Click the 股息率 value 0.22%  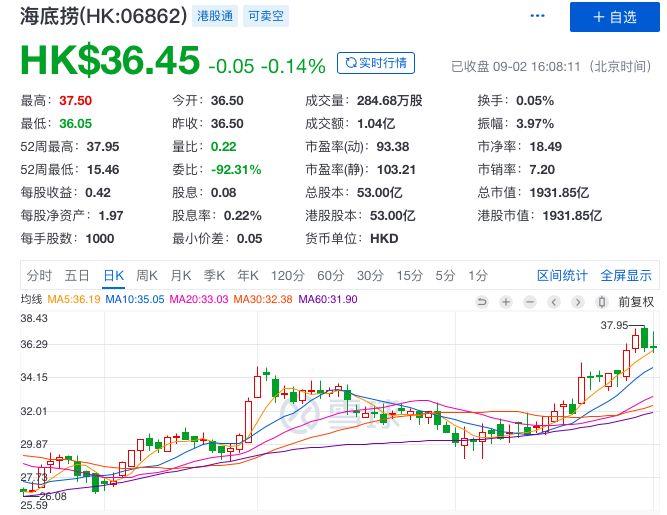pyautogui.click(x=242, y=216)
